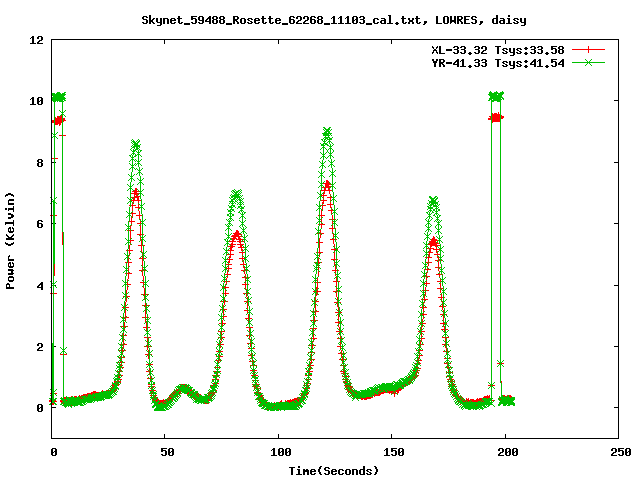This screenshot has height=480, width=640.
Task: Click the y-axis tick label 8
Action: (40, 163)
